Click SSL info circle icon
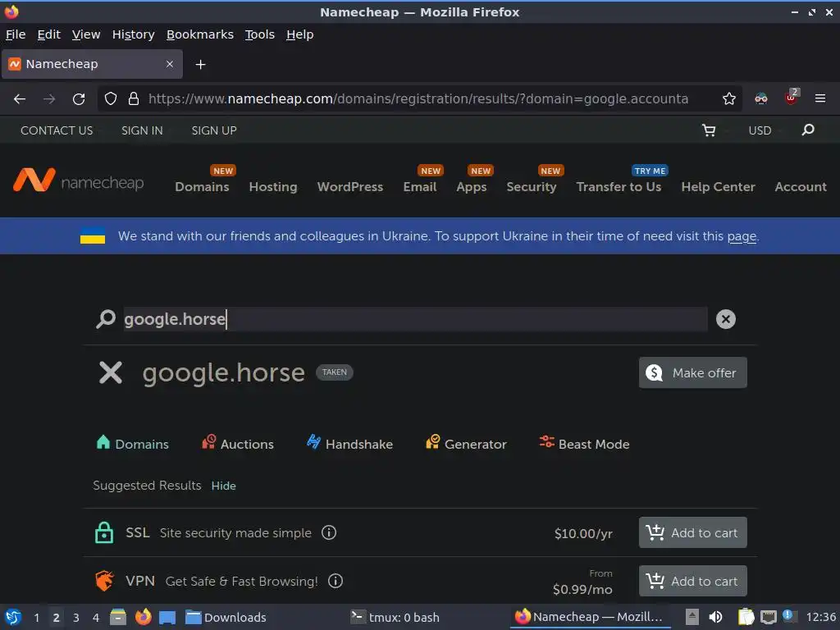Image resolution: width=840 pixels, height=630 pixels. click(x=329, y=532)
